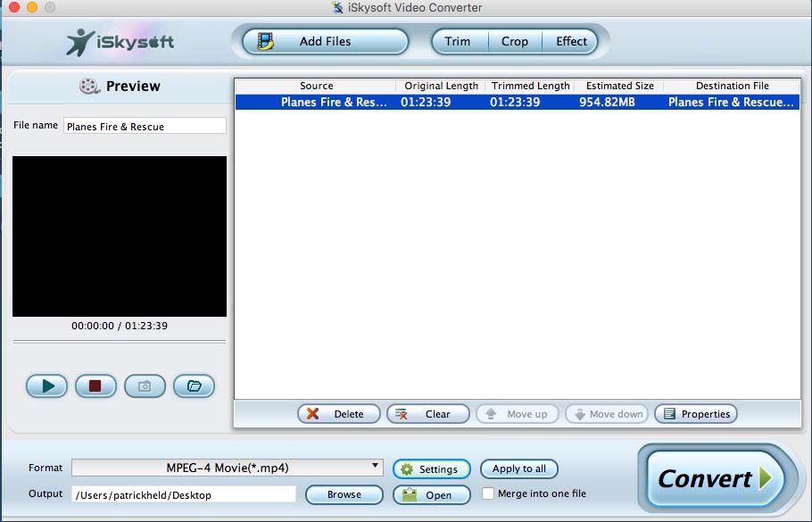Click the Planes Fire & Rescue... destination cell
This screenshot has width=812, height=522.
[731, 102]
